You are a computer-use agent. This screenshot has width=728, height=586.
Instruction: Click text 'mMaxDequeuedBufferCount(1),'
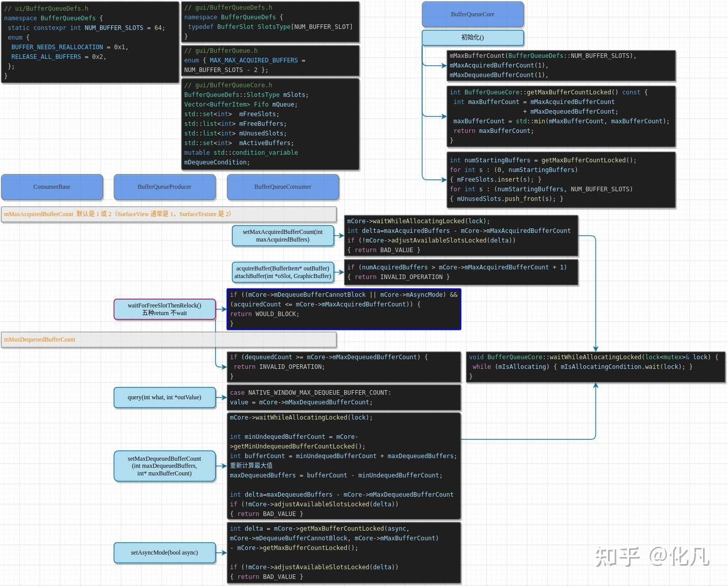(x=499, y=75)
